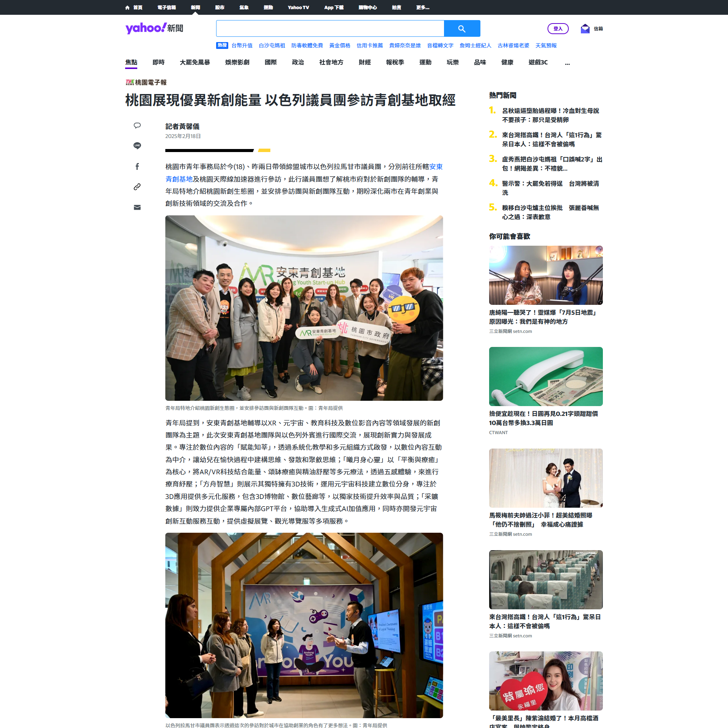
Task: Open 拍賣 in top bar
Action: (x=396, y=8)
